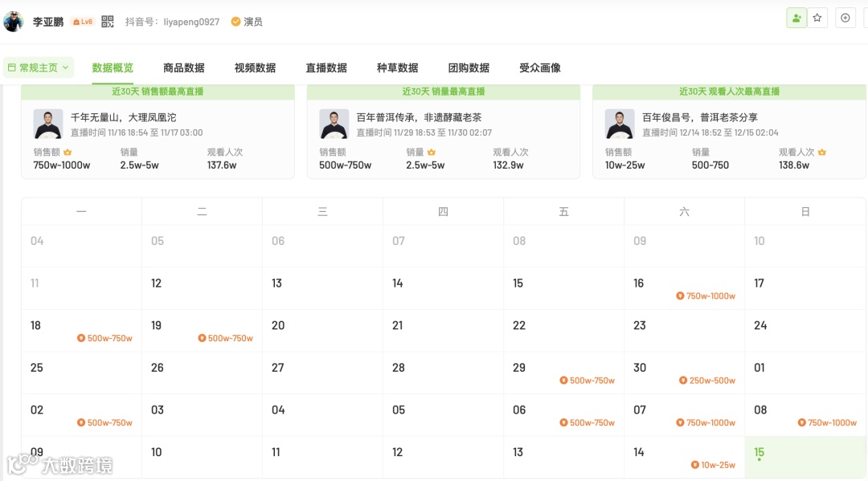The height and width of the screenshot is (481, 868).
Task: Click the Lv6 level badge
Action: (x=83, y=22)
